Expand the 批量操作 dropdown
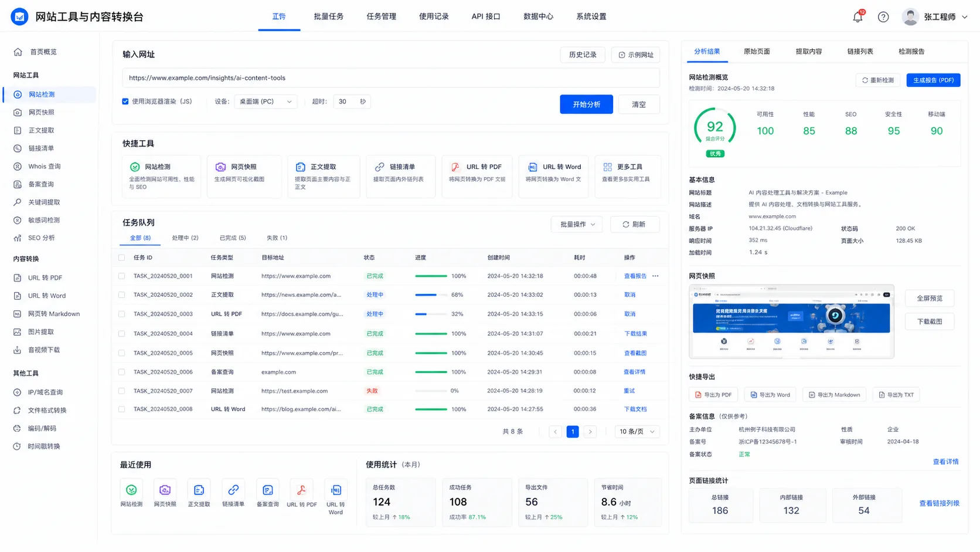The height and width of the screenshot is (552, 980). (577, 225)
